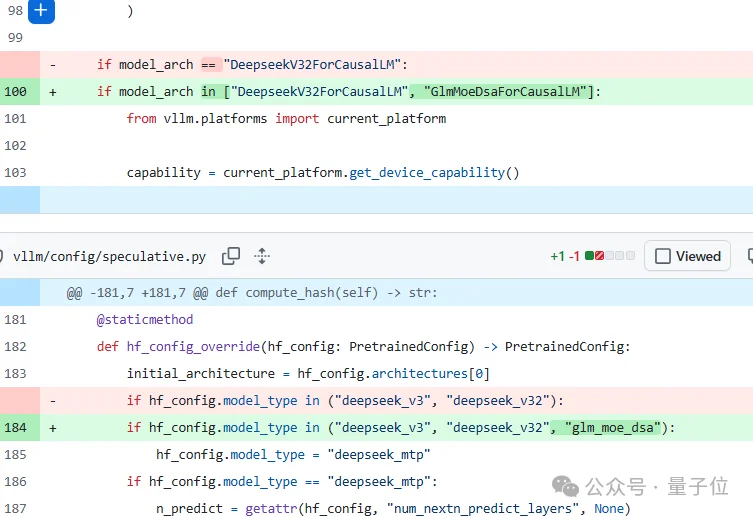The image size is (753, 517).
Task: Click the added line containing "glm_moe_dsa"
Action: tap(400, 427)
